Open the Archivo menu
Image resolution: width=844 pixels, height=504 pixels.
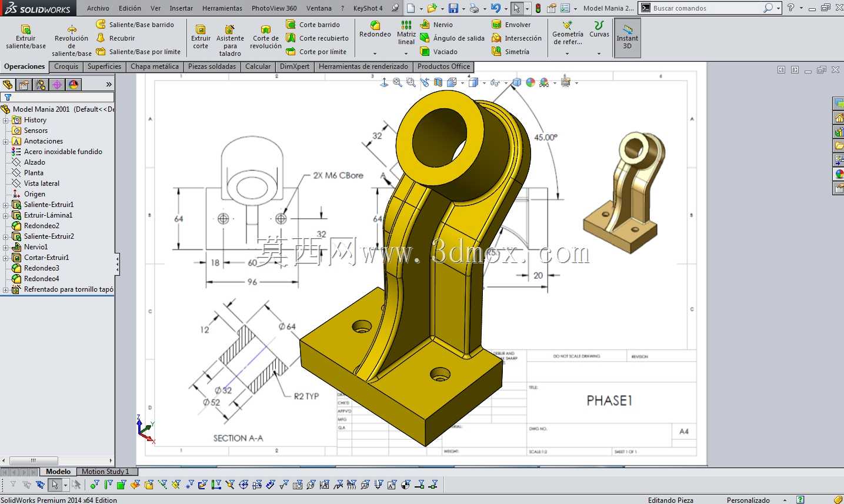[98, 8]
